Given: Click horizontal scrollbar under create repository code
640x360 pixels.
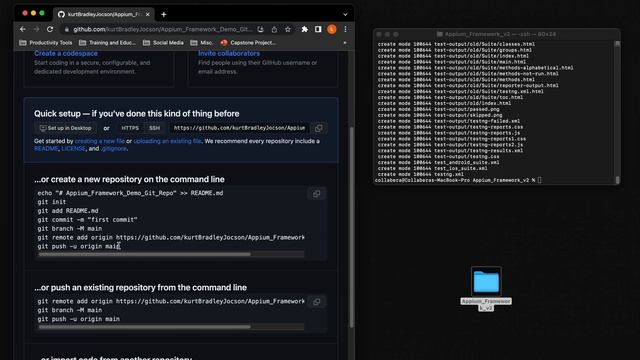Looking at the screenshot, I should pos(144,254).
